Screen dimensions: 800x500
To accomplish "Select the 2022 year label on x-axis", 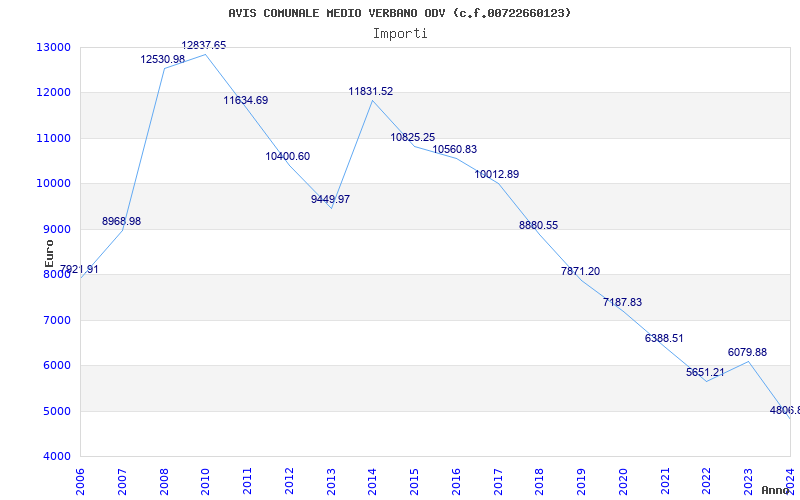I will point(707,481).
